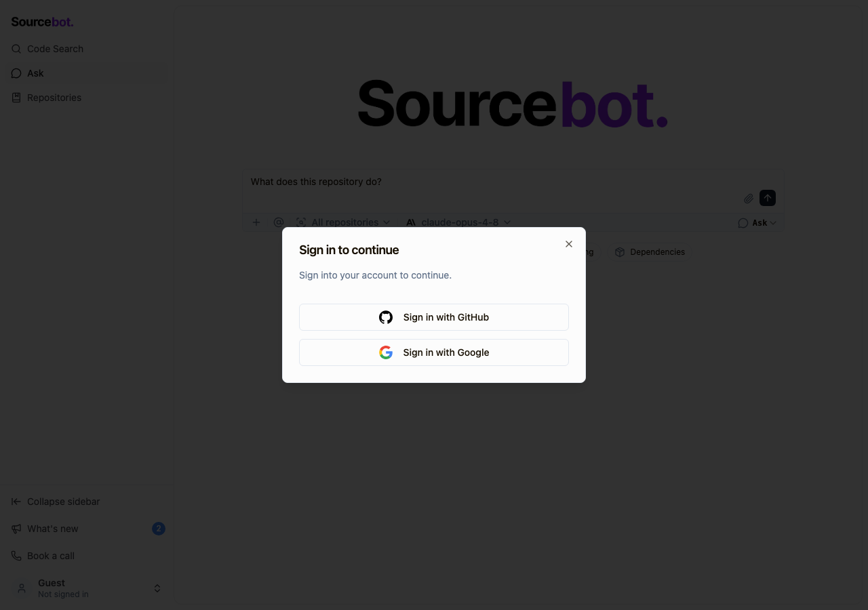Open the All repositories scope dropdown
868x610 pixels.
point(343,222)
